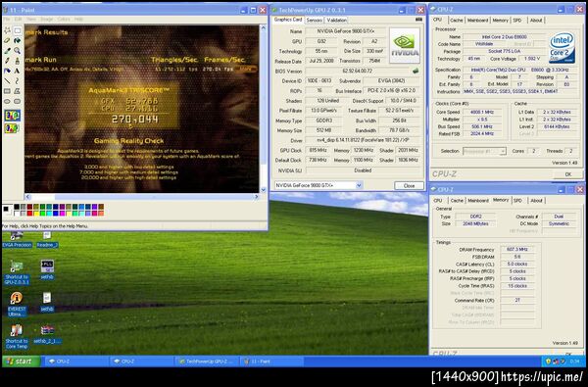Click the DRAM Frequency value in CPU-Z
The height and width of the screenshot is (387, 588).
tap(517, 250)
